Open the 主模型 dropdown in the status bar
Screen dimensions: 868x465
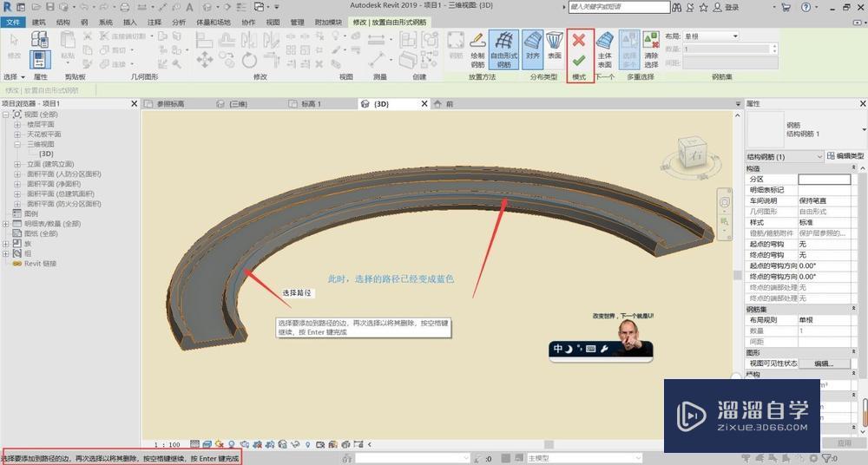click(x=584, y=458)
